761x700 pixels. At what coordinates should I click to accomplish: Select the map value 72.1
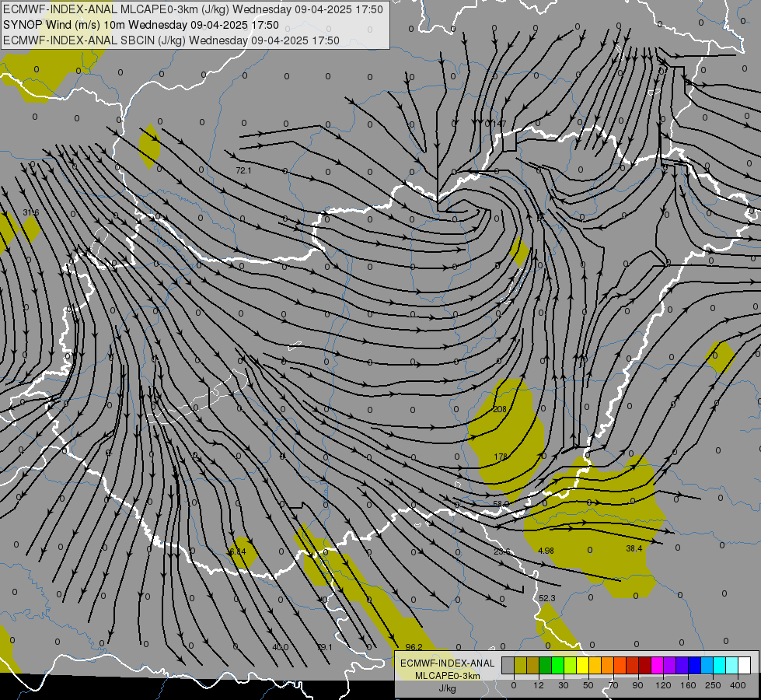(x=243, y=170)
